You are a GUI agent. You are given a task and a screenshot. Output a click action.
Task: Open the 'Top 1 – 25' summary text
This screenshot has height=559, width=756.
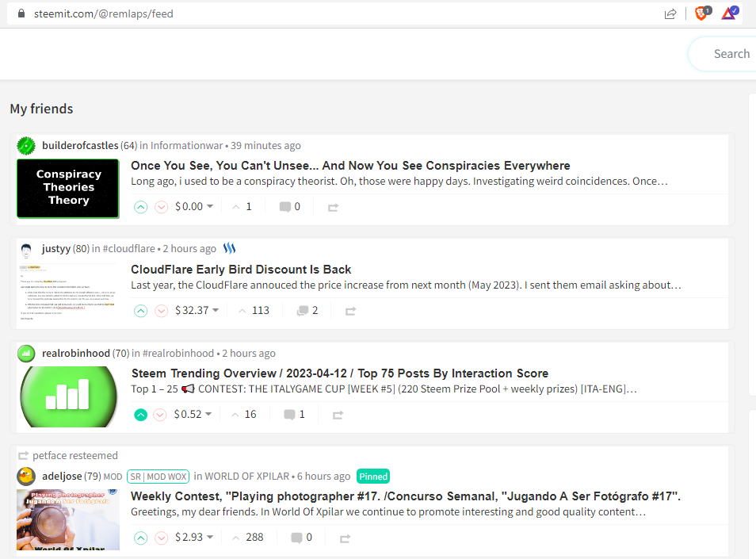pyautogui.click(x=384, y=389)
